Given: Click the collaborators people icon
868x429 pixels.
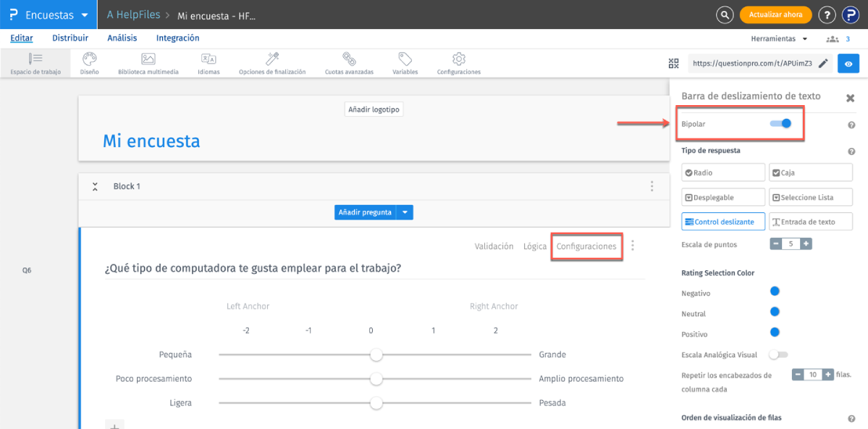Looking at the screenshot, I should click(x=833, y=39).
